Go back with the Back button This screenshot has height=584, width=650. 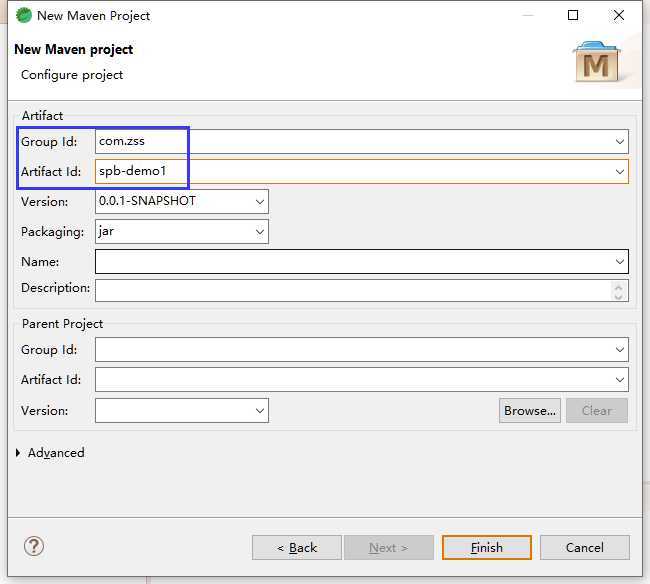297,548
